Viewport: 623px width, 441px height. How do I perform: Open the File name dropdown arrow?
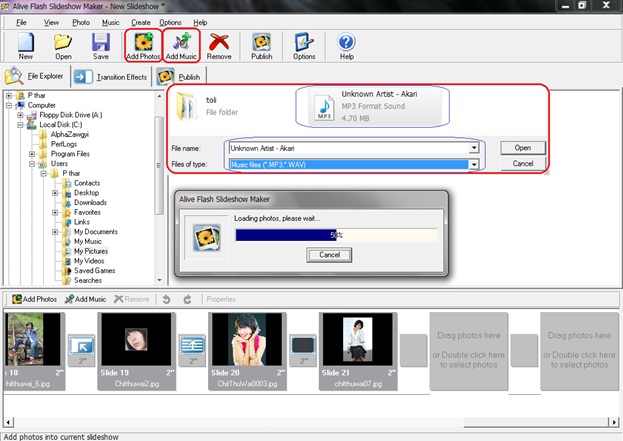[474, 148]
